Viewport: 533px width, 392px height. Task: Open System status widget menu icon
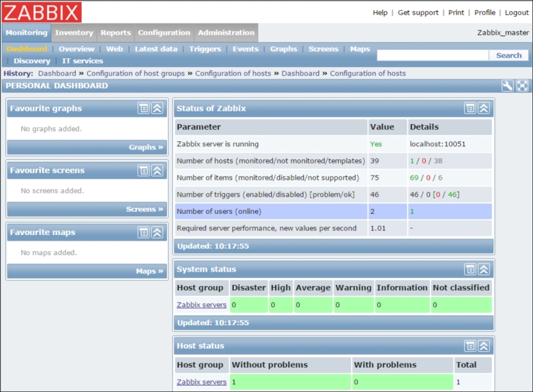click(470, 269)
